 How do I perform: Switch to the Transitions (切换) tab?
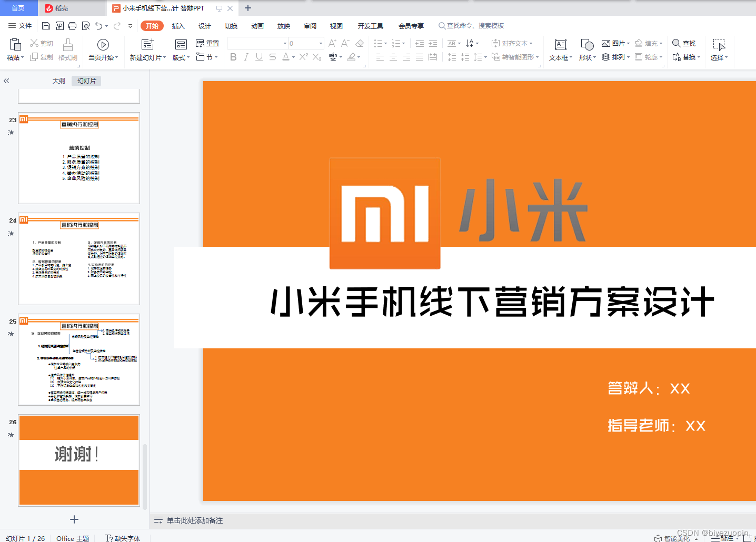tap(231, 26)
